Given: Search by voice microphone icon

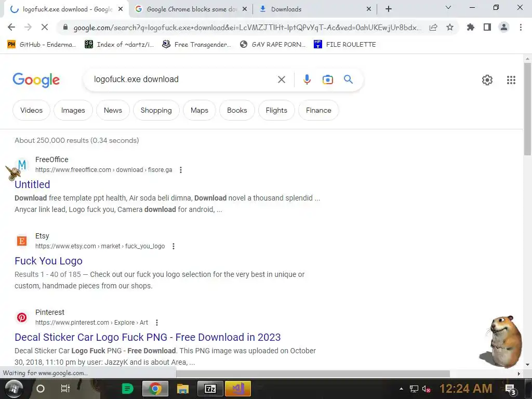Looking at the screenshot, I should pyautogui.click(x=307, y=79).
